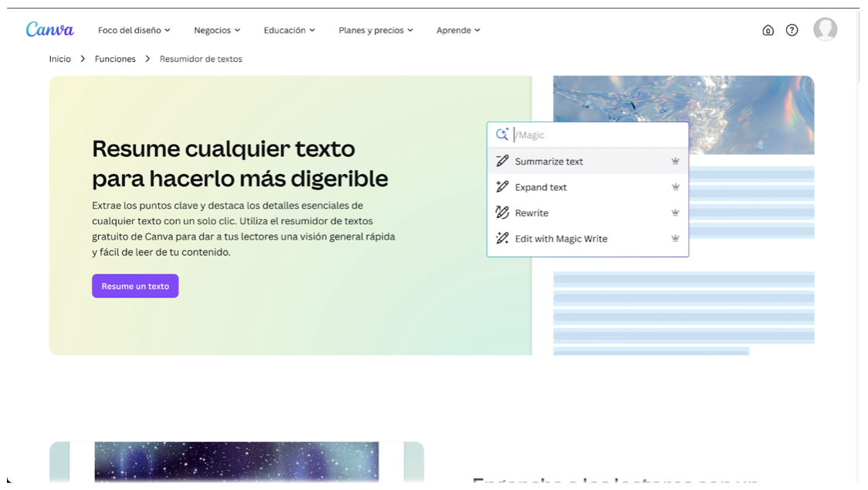Click the Canva logo

pyautogui.click(x=49, y=29)
